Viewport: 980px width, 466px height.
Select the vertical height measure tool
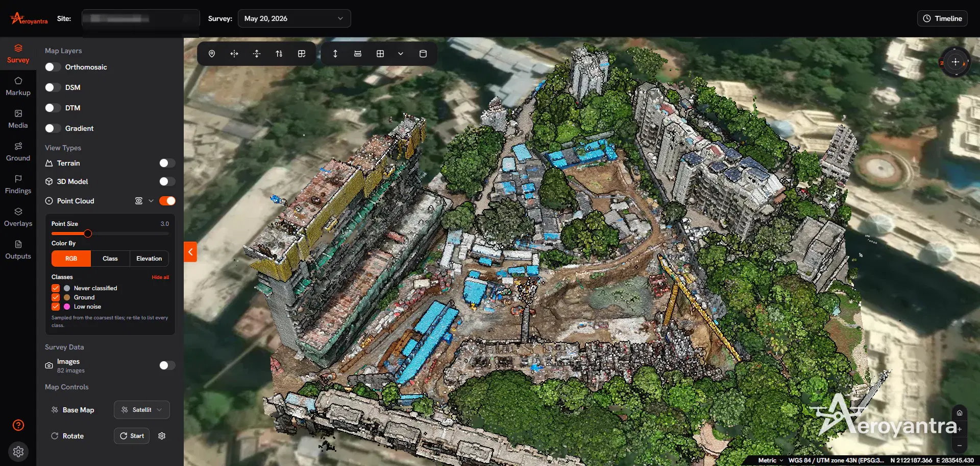pos(335,54)
